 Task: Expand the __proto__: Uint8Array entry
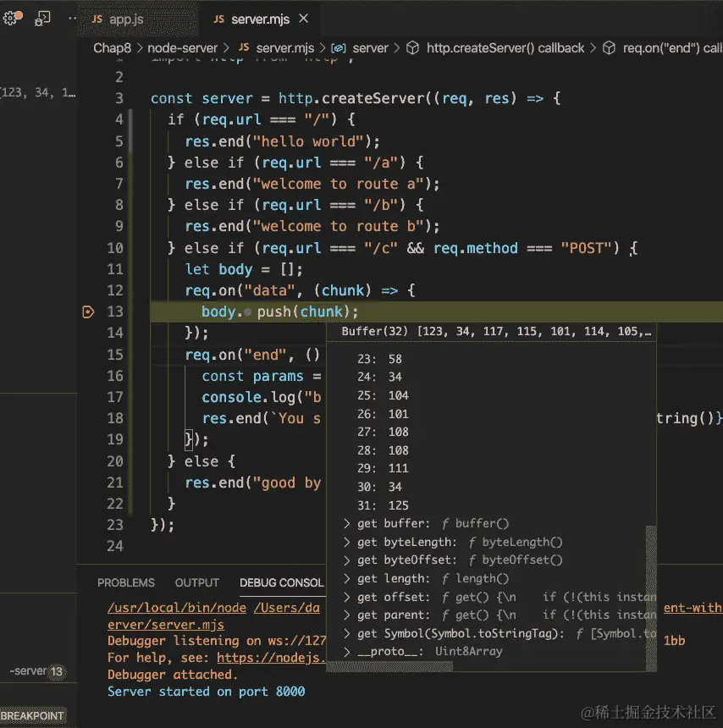pos(347,652)
